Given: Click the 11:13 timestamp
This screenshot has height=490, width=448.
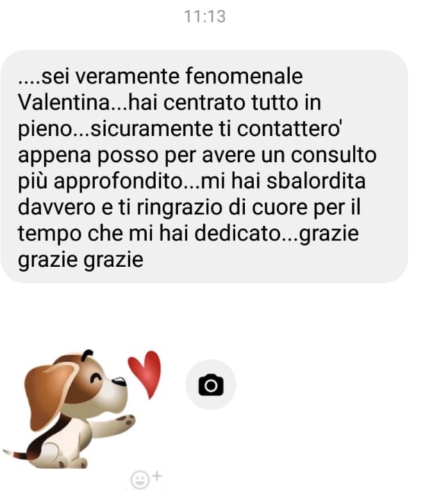Looking at the screenshot, I should [x=205, y=16].
